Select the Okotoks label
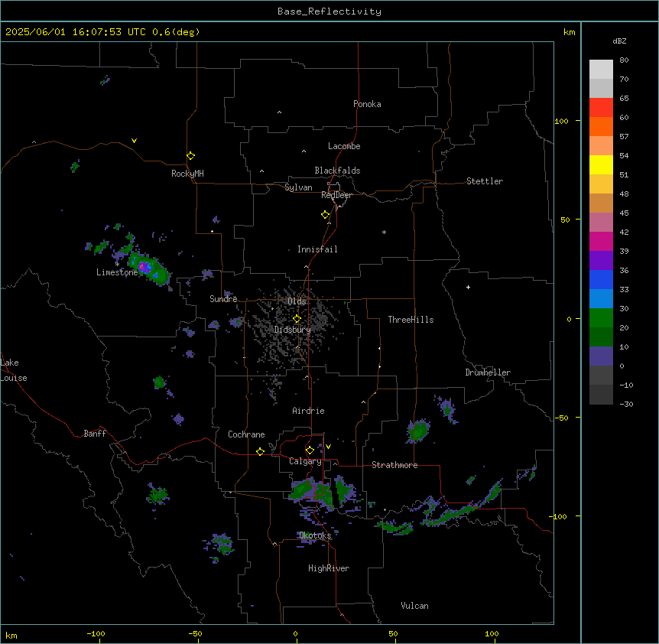The image size is (659, 644). coord(315,535)
